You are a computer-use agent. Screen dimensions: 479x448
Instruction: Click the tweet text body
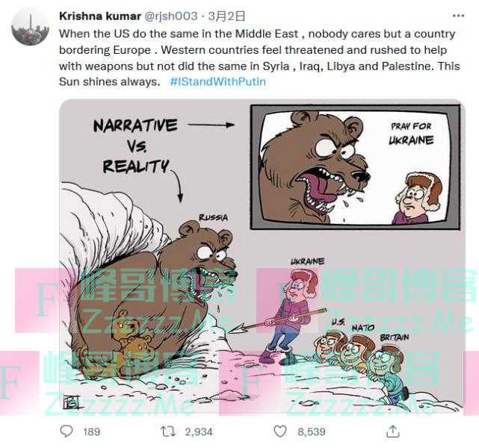pyautogui.click(x=259, y=57)
